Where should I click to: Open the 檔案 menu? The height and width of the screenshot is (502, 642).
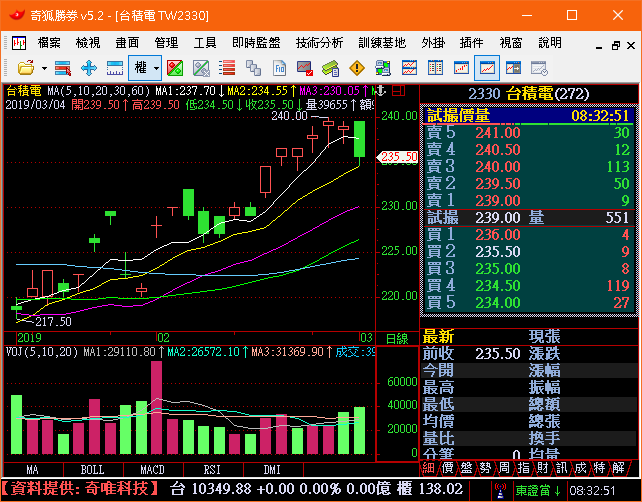pos(49,43)
